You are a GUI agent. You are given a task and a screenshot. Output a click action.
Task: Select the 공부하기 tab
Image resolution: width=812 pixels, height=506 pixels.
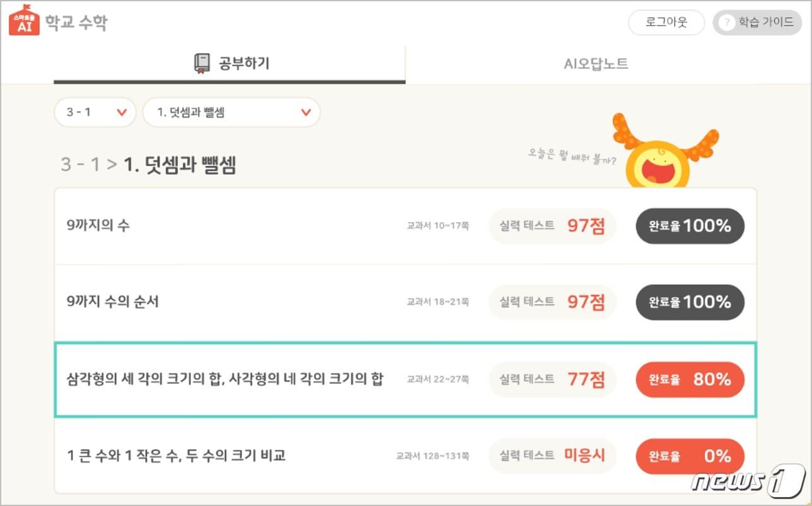click(x=229, y=62)
